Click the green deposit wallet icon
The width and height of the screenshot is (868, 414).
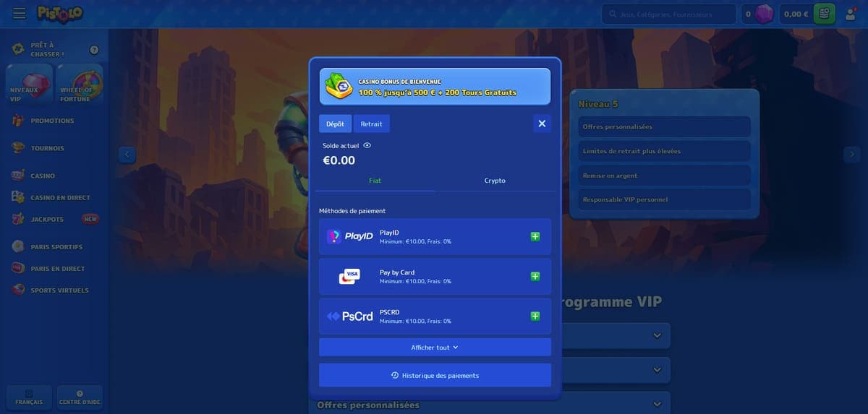pyautogui.click(x=825, y=14)
